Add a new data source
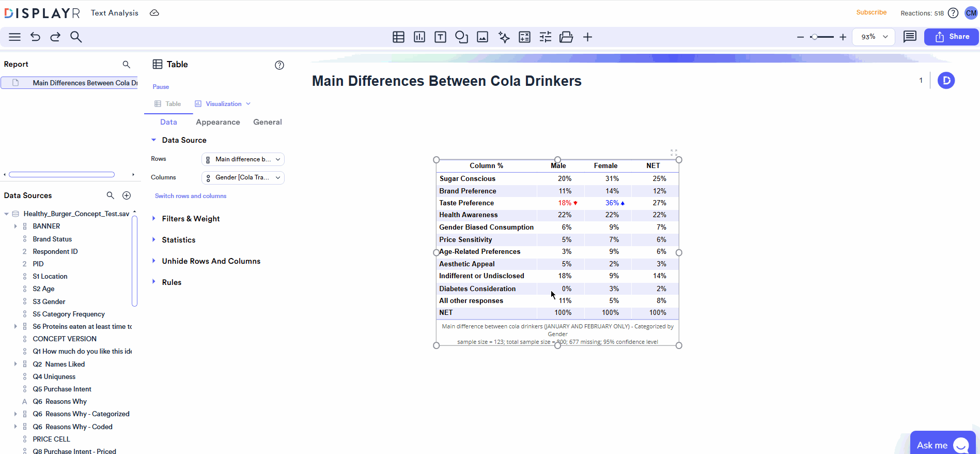 (127, 195)
